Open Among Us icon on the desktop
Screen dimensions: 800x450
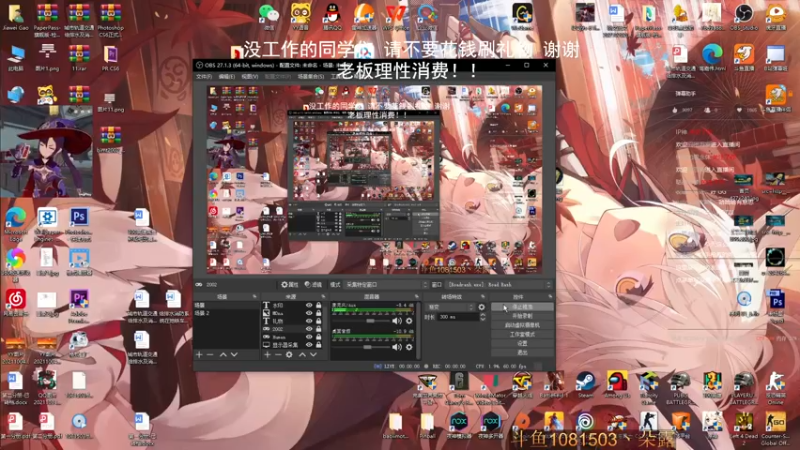tap(617, 385)
